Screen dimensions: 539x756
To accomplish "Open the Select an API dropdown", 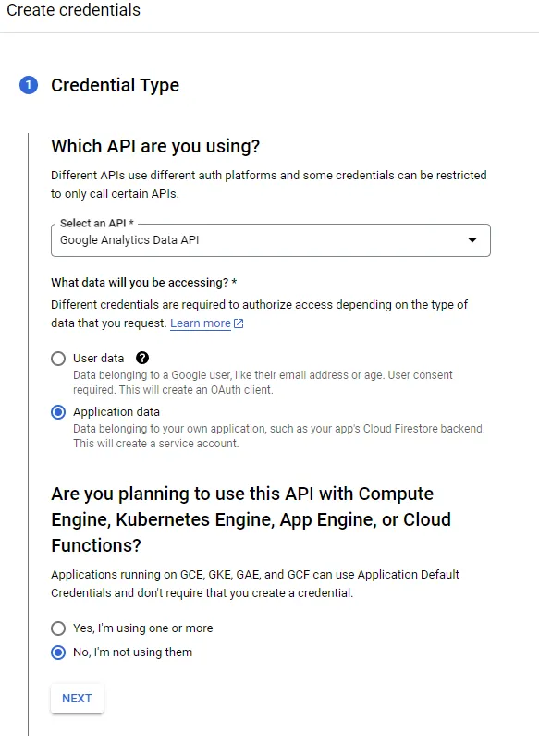I will (x=270, y=239).
